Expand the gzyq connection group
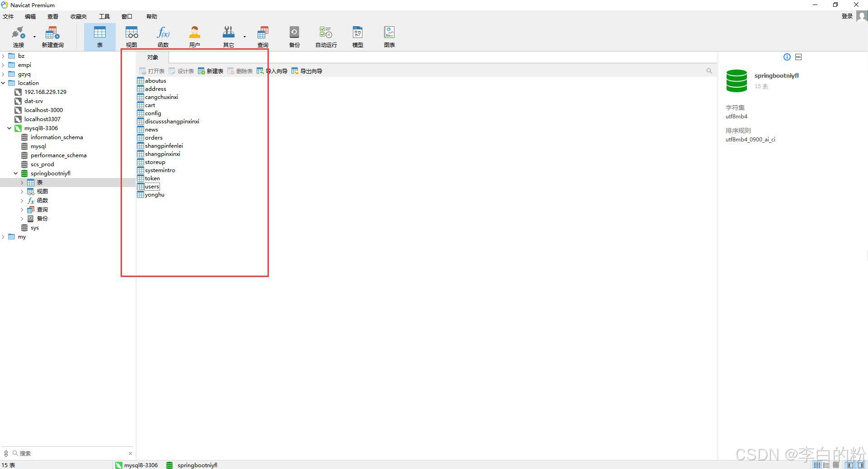 [x=3, y=74]
